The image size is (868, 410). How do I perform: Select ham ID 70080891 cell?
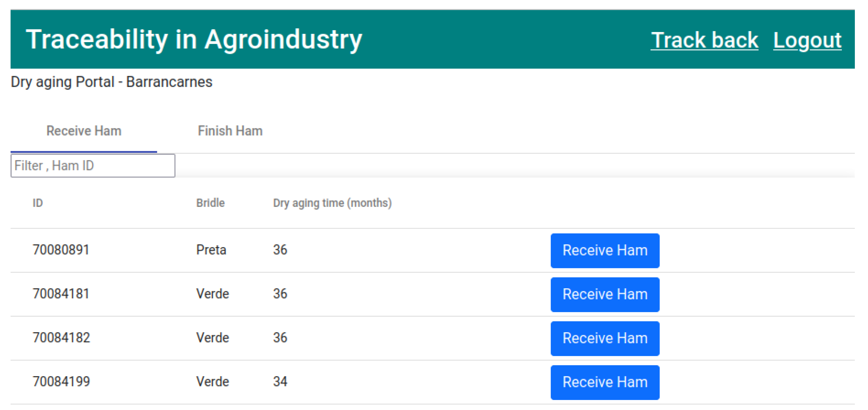(61, 250)
